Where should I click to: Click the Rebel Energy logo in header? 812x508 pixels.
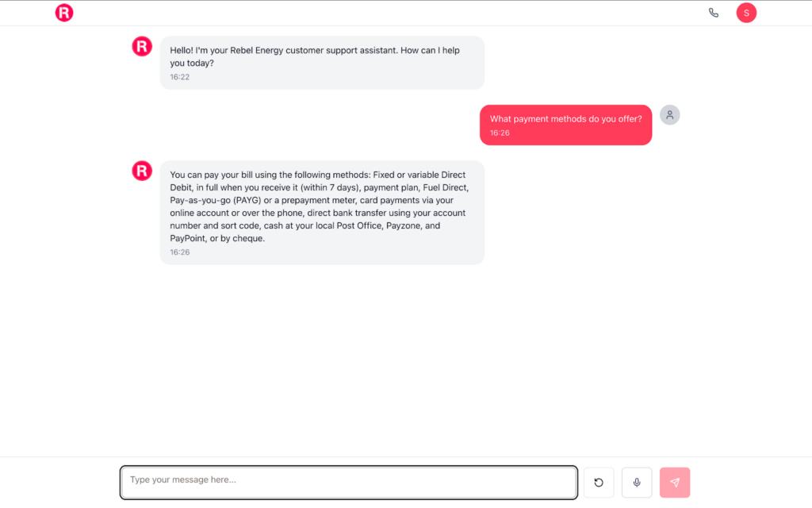(x=64, y=13)
